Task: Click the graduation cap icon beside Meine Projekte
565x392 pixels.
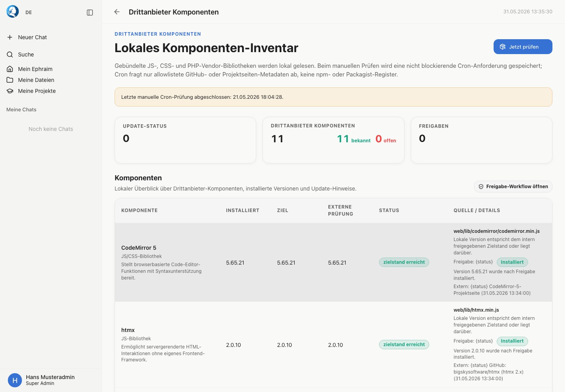Action: pos(10,91)
